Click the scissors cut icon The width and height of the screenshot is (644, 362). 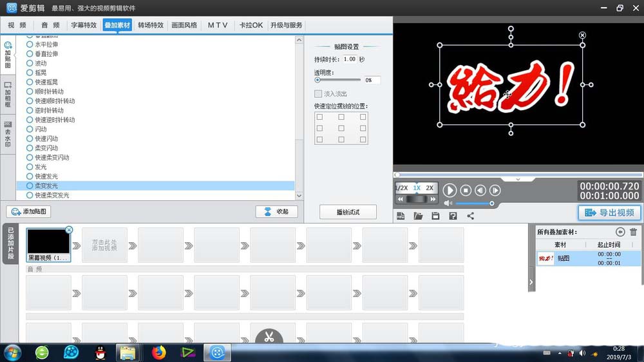pyautogui.click(x=269, y=336)
